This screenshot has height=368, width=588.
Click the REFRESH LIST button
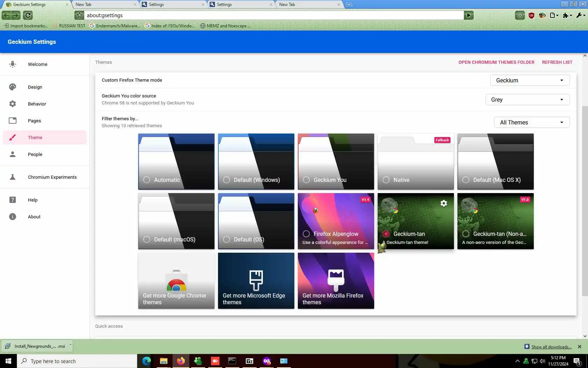pyautogui.click(x=557, y=62)
